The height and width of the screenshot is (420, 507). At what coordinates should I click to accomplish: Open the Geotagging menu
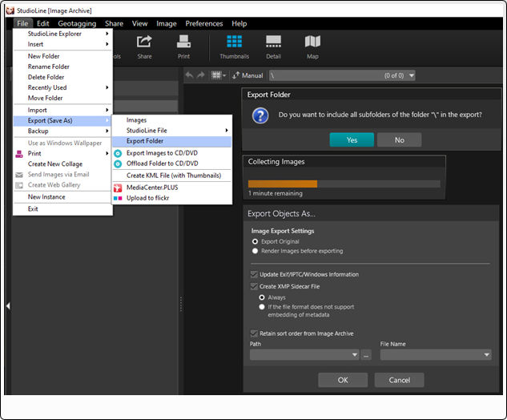click(x=78, y=24)
